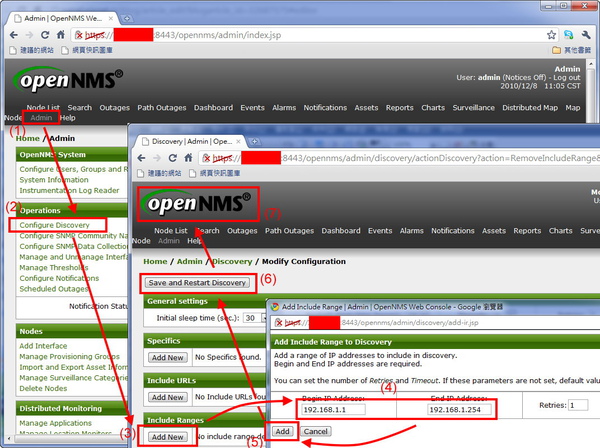Image resolution: width=600 pixels, height=448 pixels.
Task: Close the Discovery | Admin tab
Action: click(238, 142)
